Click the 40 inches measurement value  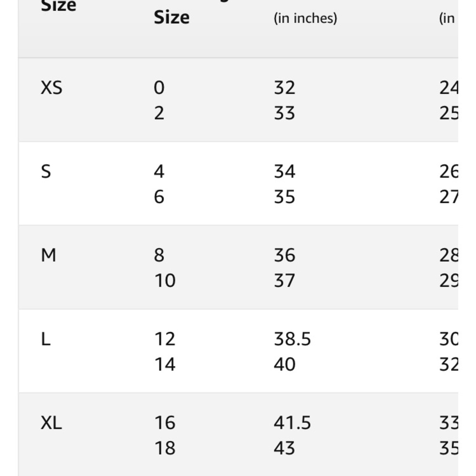pos(284,365)
